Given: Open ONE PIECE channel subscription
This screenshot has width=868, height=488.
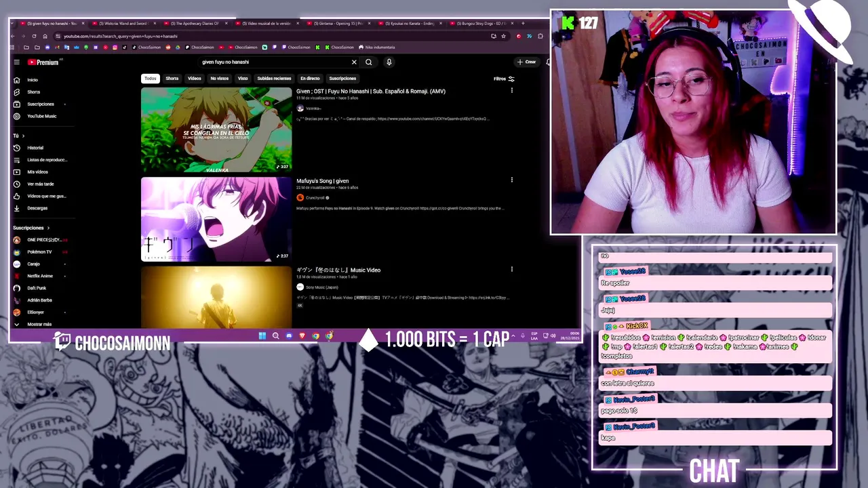Looking at the screenshot, I should (39, 240).
